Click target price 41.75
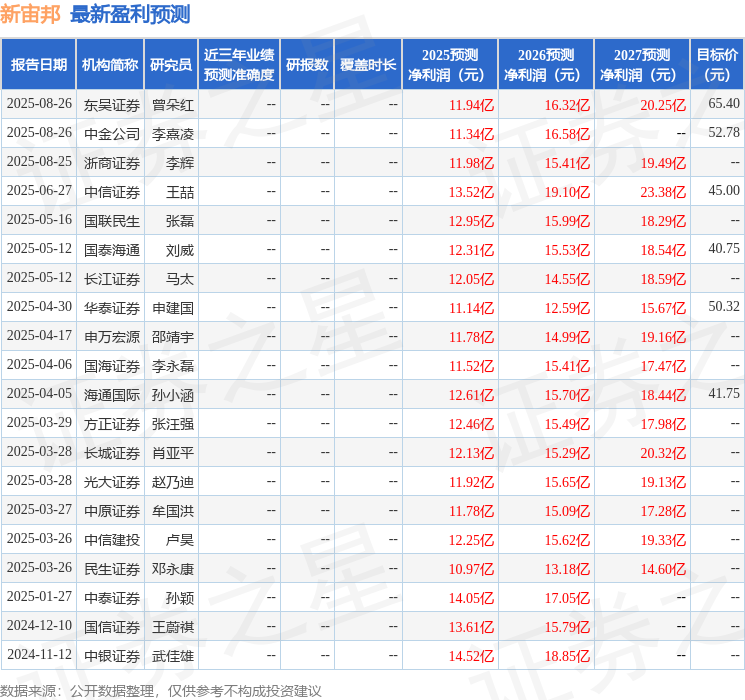745x700 pixels. click(x=724, y=393)
